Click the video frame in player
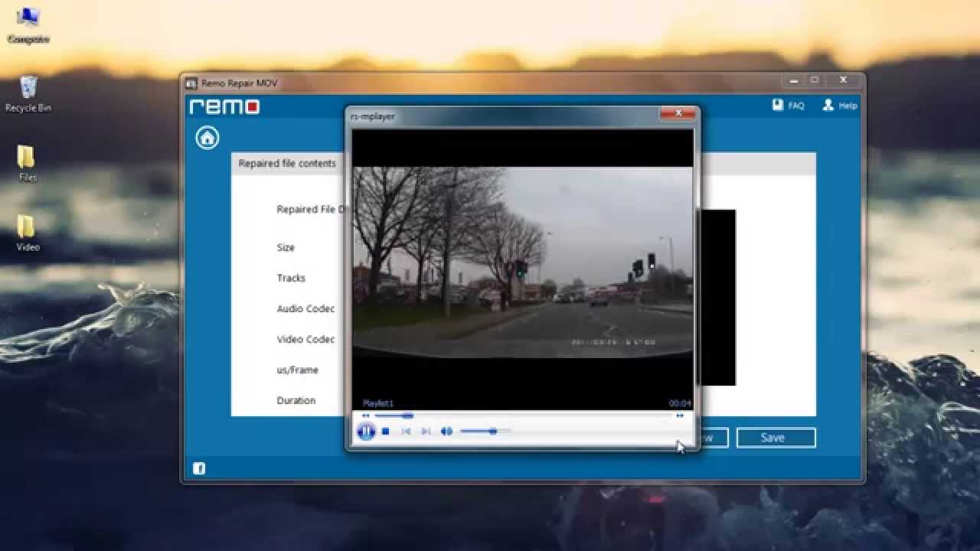This screenshot has width=980, height=551. (x=522, y=262)
